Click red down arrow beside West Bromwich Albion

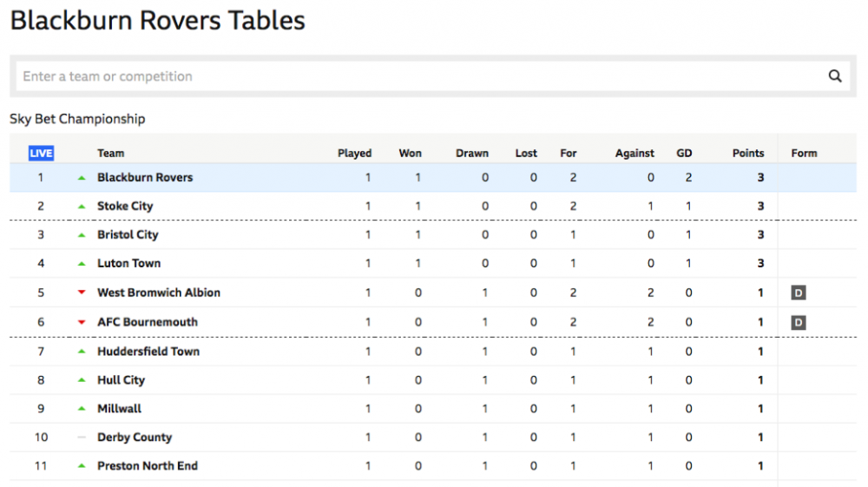(x=82, y=293)
